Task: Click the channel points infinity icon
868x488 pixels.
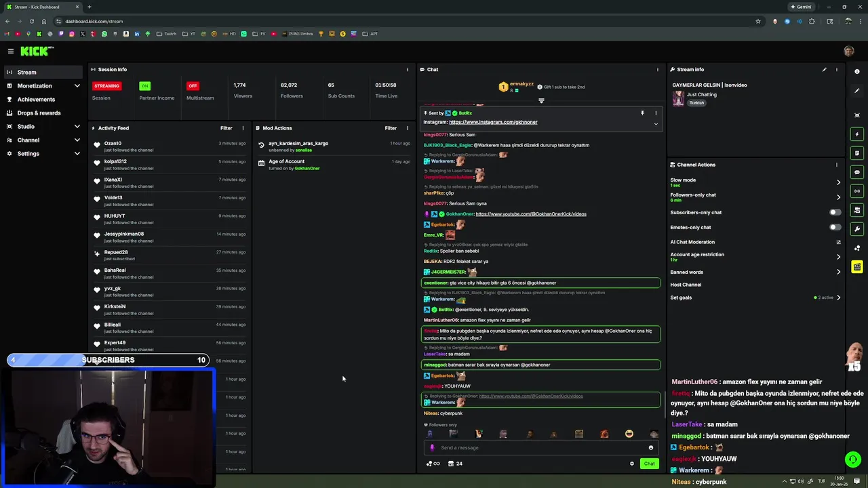Action: (433, 464)
